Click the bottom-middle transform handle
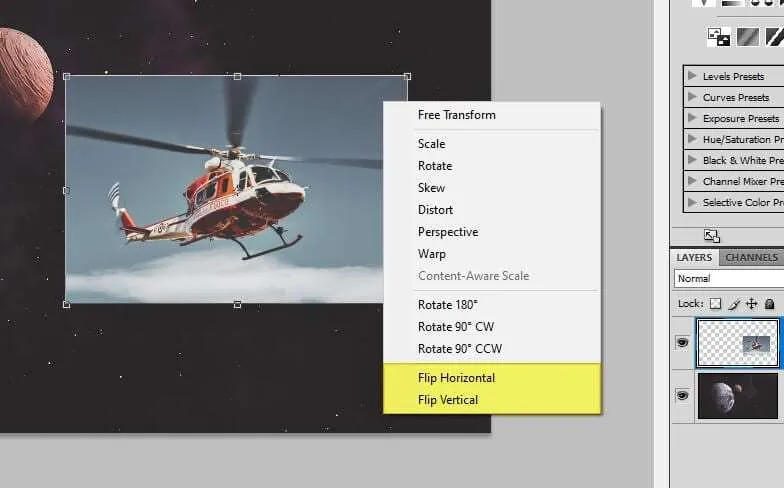This screenshot has height=488, width=784. pyautogui.click(x=238, y=304)
